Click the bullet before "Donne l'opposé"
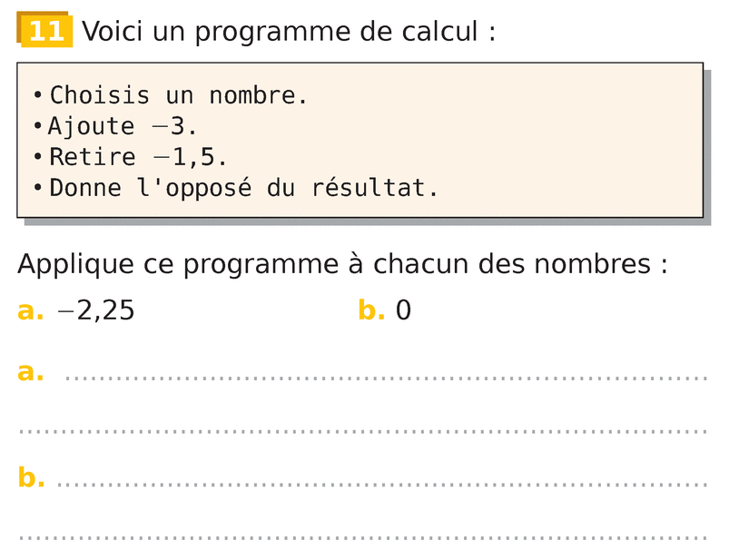The width and height of the screenshot is (729, 560). (x=37, y=189)
